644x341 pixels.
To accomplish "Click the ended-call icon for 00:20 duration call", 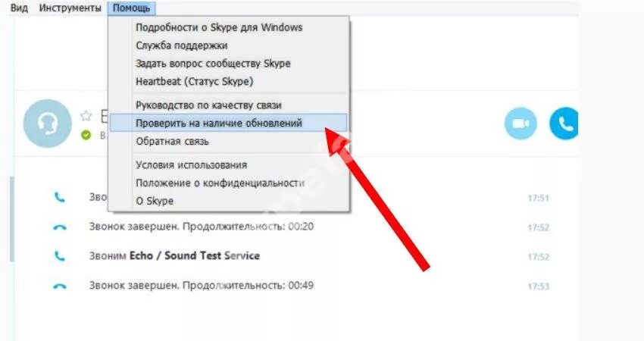I will coord(60,227).
